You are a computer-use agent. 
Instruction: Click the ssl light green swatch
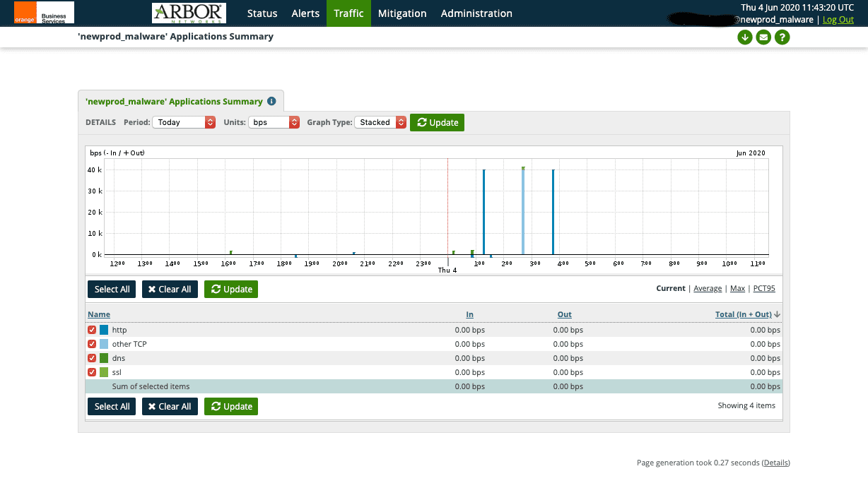coord(104,372)
